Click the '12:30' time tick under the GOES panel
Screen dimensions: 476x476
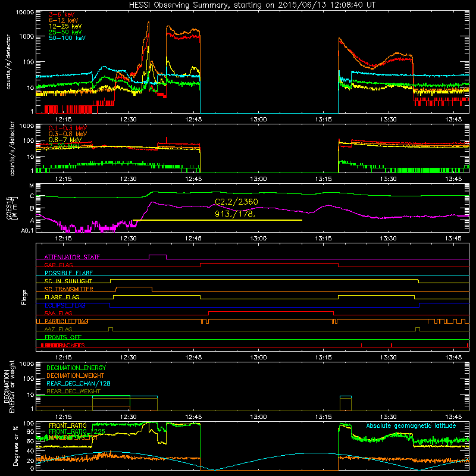(128, 239)
